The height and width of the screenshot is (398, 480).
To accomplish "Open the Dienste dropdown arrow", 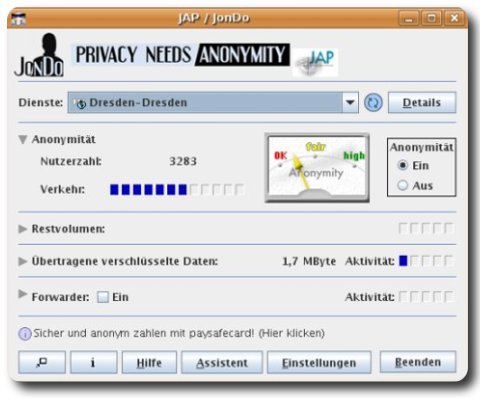I will (x=350, y=102).
